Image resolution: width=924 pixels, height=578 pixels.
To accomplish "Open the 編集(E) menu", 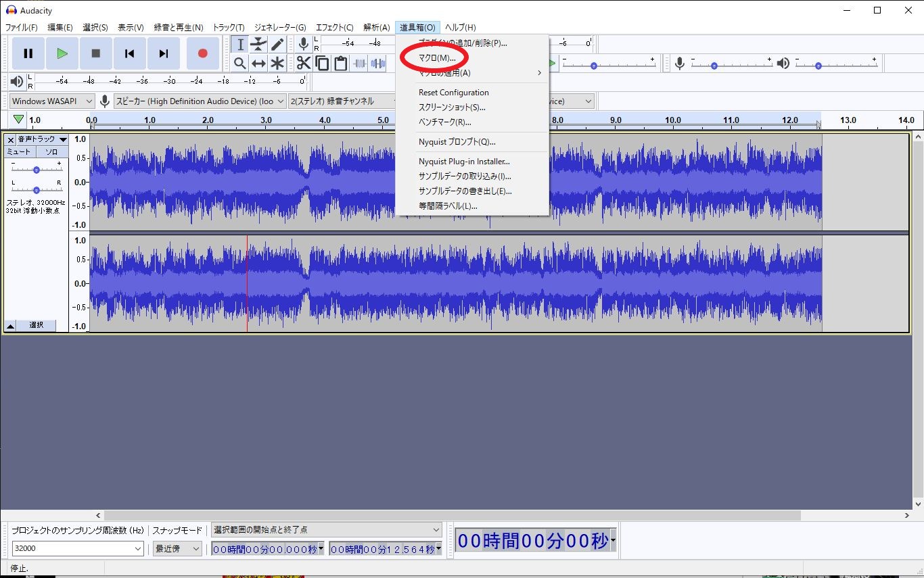I will pyautogui.click(x=60, y=28).
